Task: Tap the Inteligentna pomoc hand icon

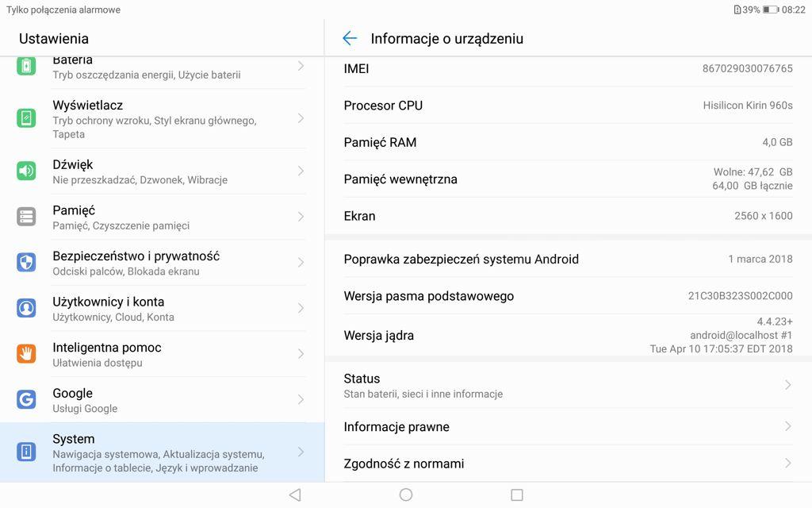Action: 26,354
